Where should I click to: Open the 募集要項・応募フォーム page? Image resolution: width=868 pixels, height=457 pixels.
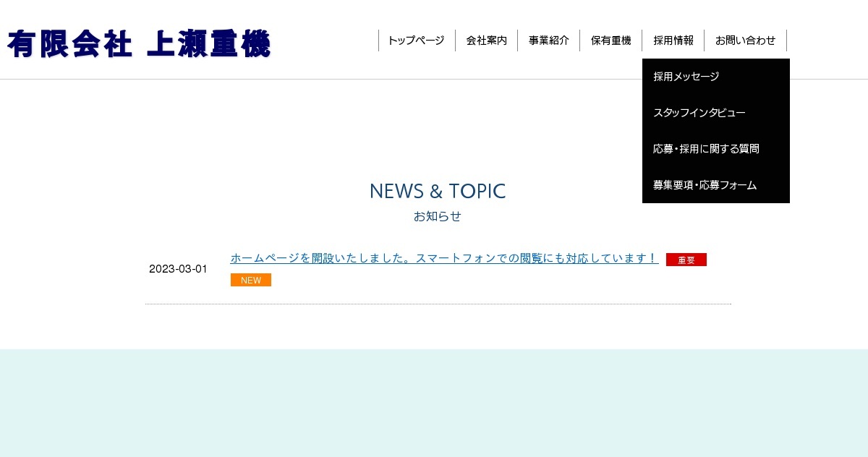(x=704, y=185)
